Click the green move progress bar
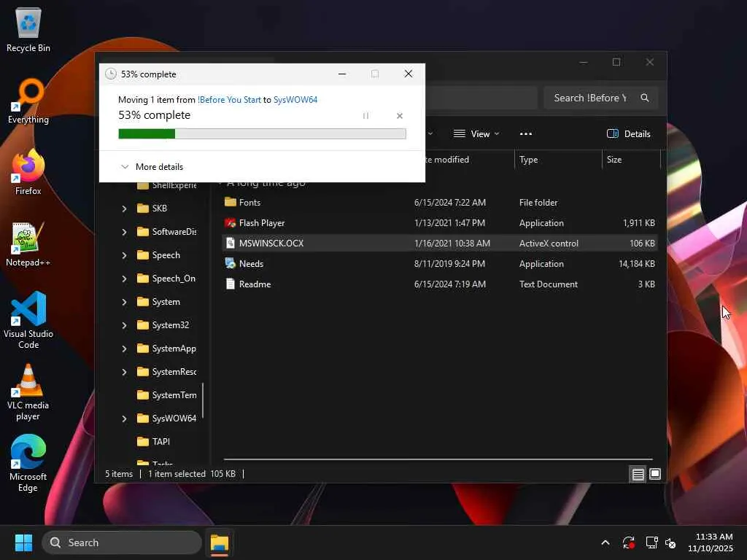Viewport: 747px width, 560px height. [262, 134]
